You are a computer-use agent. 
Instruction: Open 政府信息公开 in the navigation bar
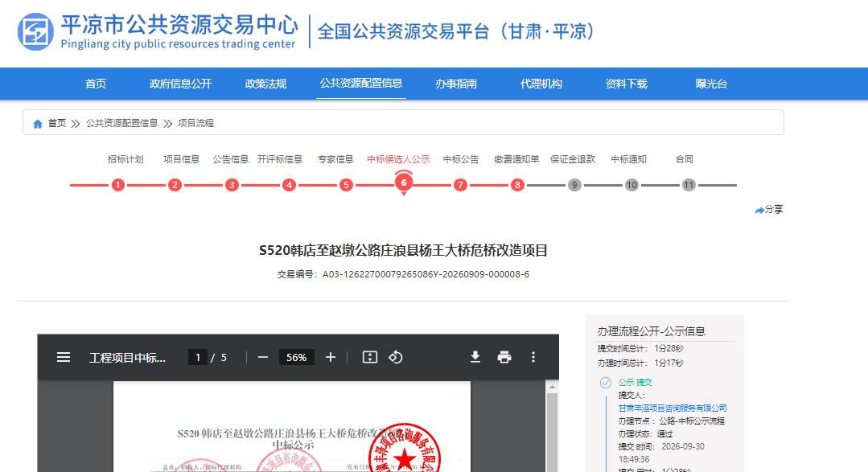(x=180, y=84)
